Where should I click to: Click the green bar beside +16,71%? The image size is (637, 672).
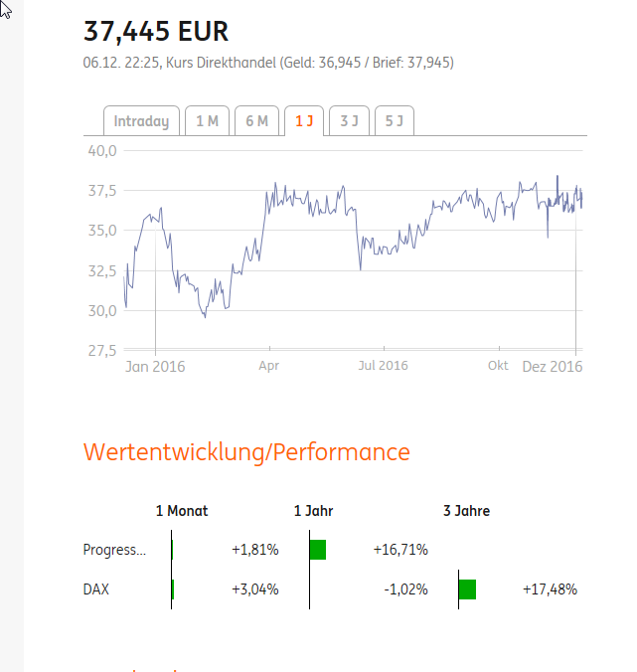(318, 550)
